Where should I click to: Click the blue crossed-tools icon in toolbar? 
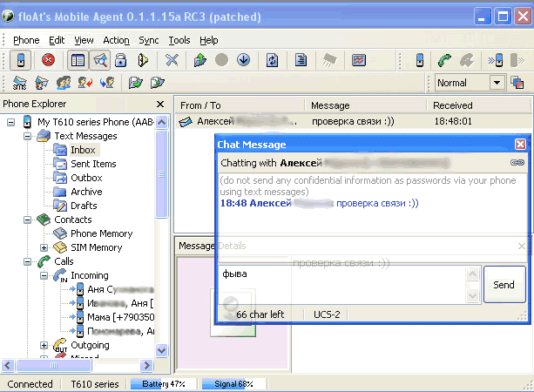[172, 60]
